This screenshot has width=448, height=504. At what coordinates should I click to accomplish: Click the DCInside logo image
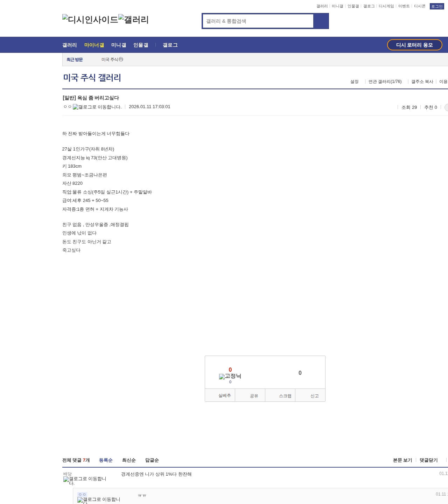(x=90, y=20)
